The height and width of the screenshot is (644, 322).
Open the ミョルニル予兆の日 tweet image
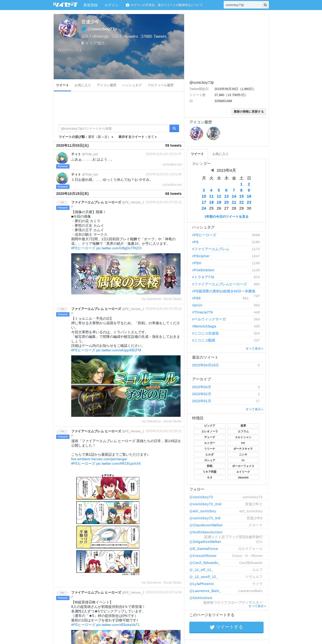click(x=126, y=386)
